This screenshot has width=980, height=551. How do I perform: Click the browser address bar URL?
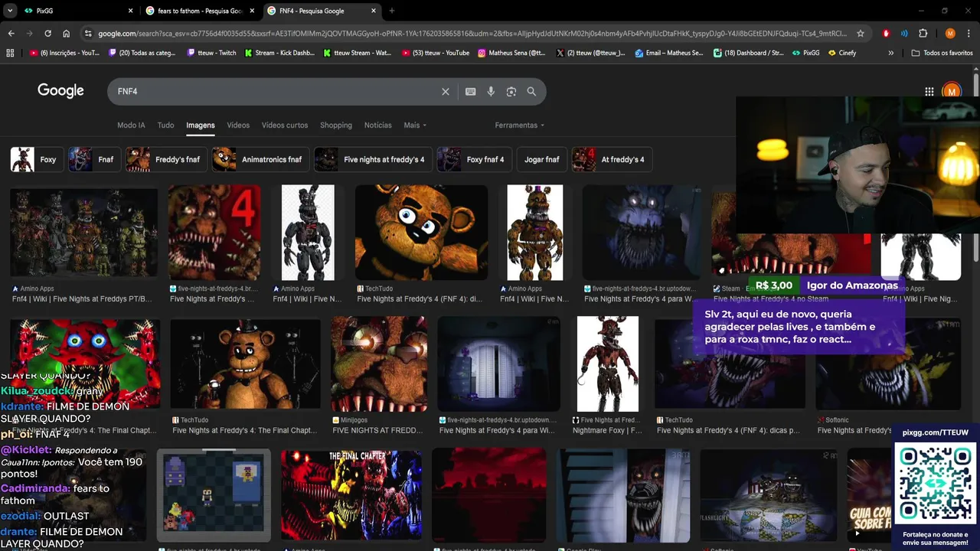click(x=472, y=34)
